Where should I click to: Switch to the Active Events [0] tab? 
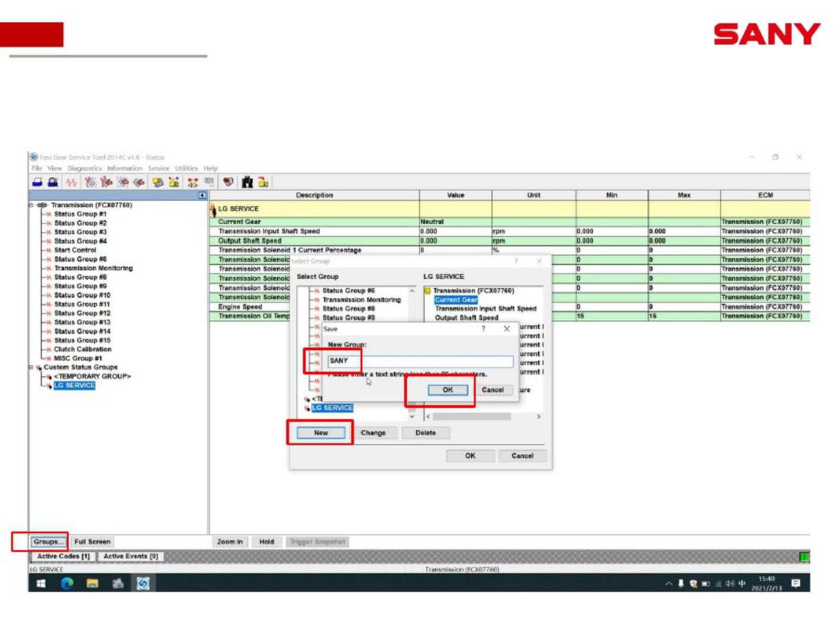pyautogui.click(x=131, y=556)
